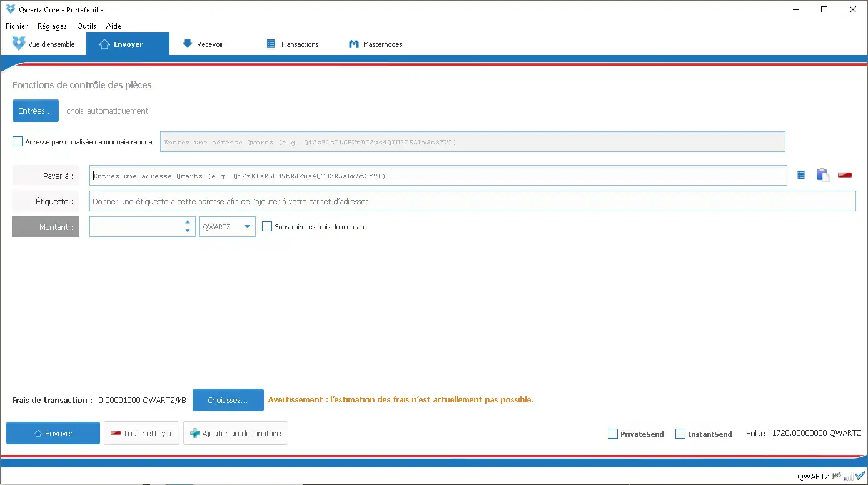Click Ajouter un destinataire
Viewport: 868px width, 485px height.
[x=236, y=433]
